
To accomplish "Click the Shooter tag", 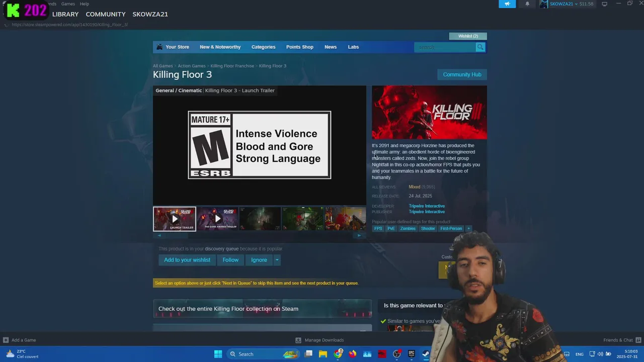I will (428, 229).
